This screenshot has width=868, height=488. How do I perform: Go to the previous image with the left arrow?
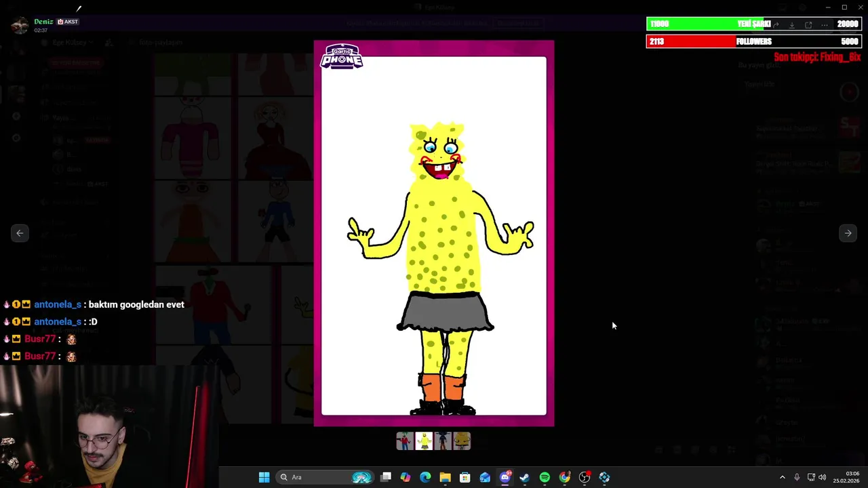[x=20, y=233]
